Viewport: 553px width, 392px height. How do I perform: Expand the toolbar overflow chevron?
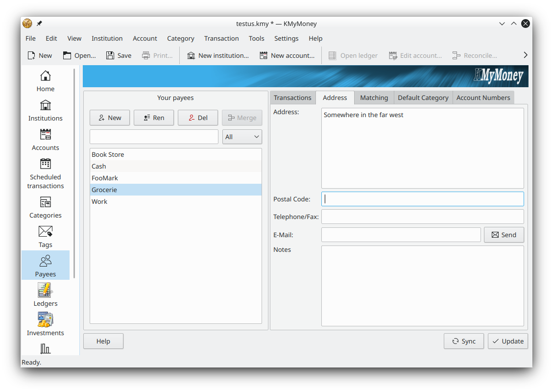click(525, 55)
